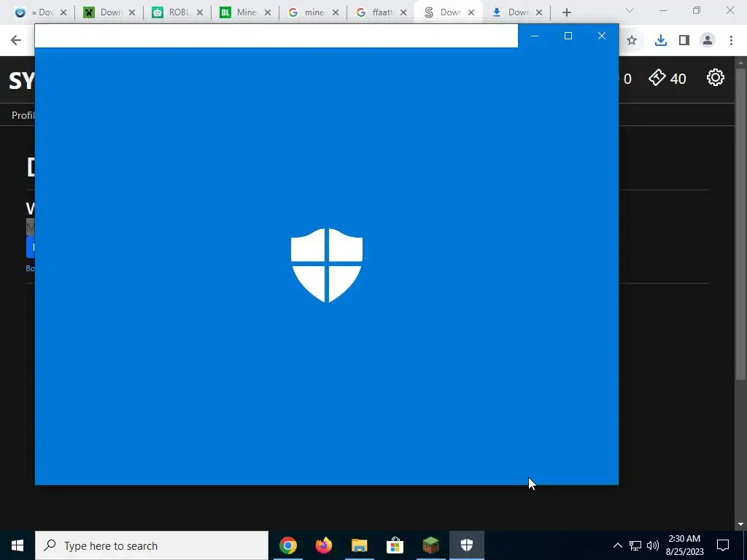Switch to the Minecraft creeper Download tab
Image resolution: width=747 pixels, height=560 pixels.
click(x=102, y=12)
